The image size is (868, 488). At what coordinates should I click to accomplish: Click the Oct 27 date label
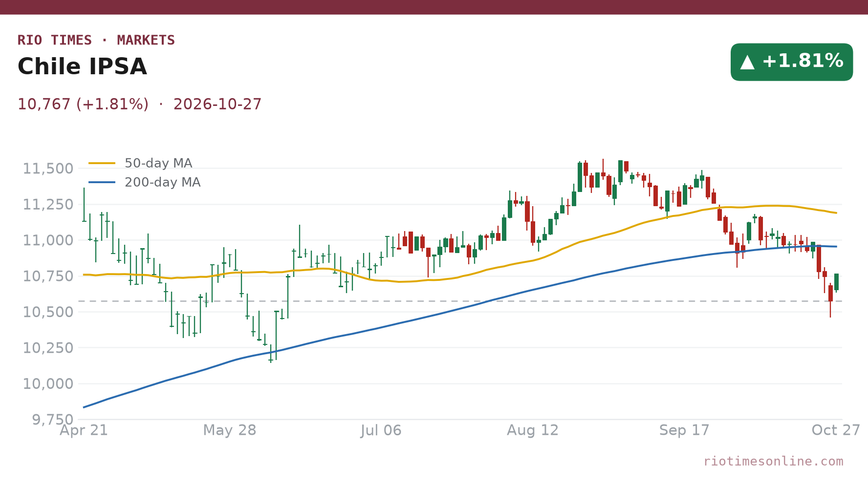coord(836,430)
